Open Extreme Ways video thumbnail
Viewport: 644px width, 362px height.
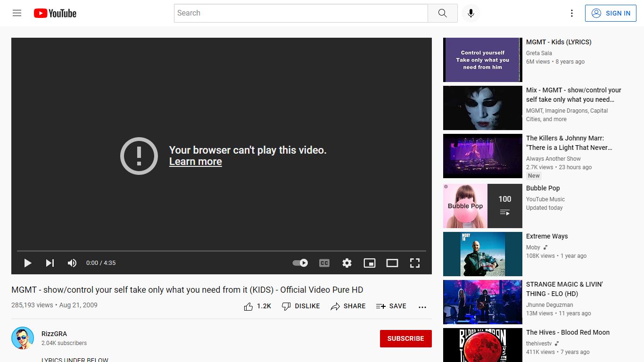[x=483, y=254]
